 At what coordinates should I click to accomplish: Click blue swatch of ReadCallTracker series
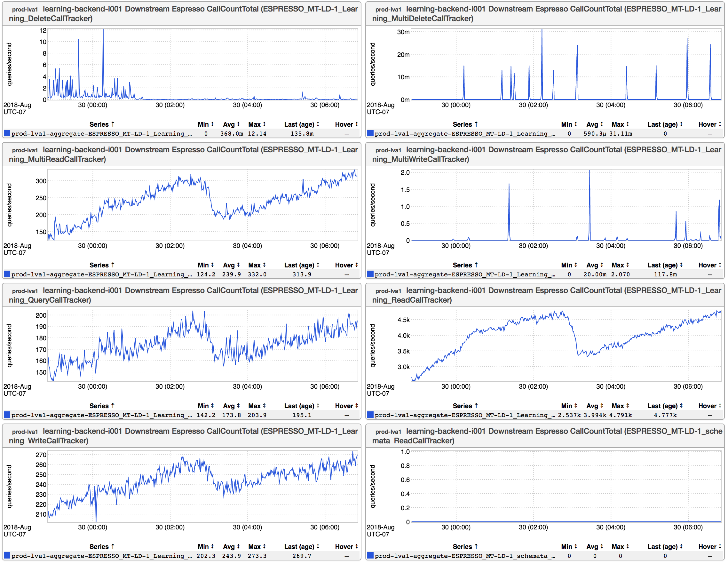coord(370,415)
